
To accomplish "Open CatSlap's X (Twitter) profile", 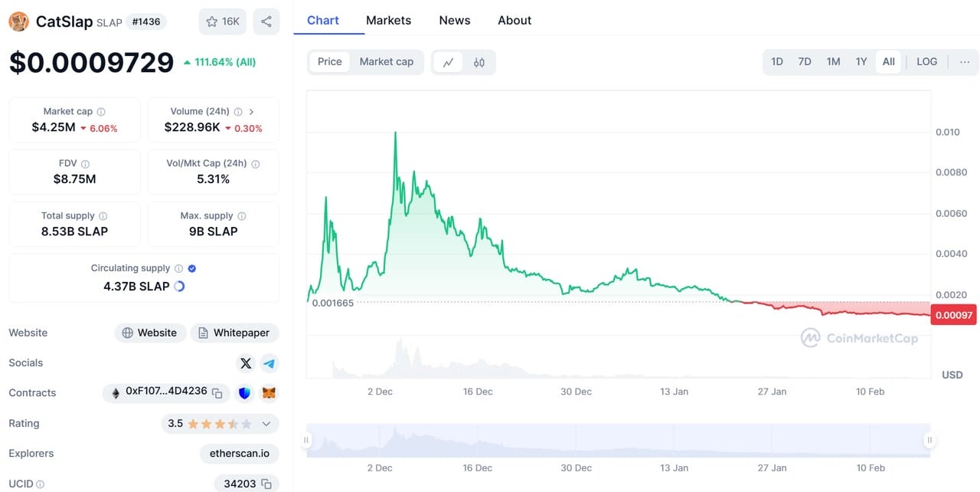I will (246, 362).
